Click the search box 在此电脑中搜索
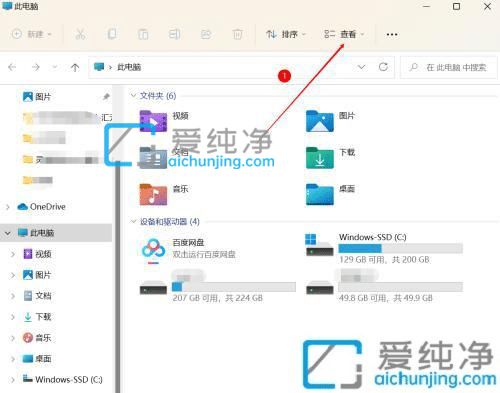The image size is (500, 393). coord(449,67)
